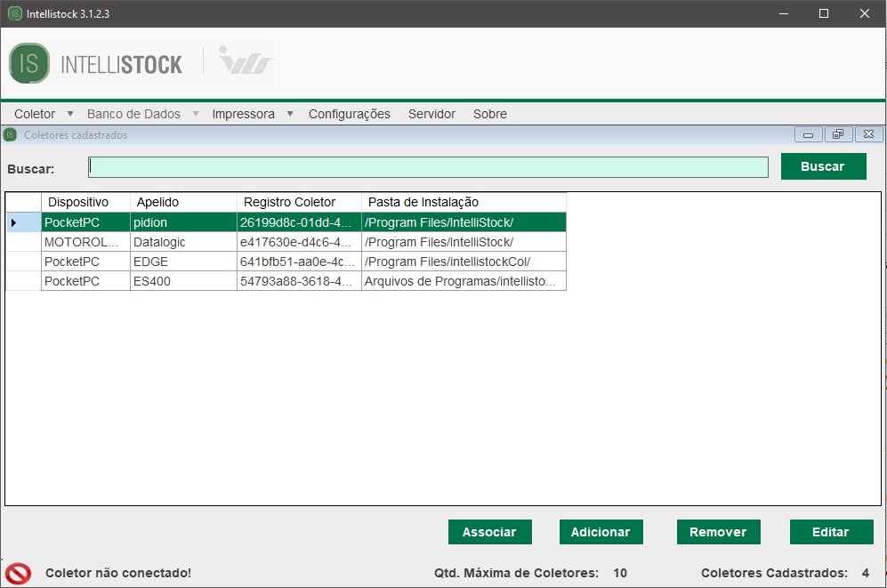Select the Datalogic collector row

[x=182, y=242]
